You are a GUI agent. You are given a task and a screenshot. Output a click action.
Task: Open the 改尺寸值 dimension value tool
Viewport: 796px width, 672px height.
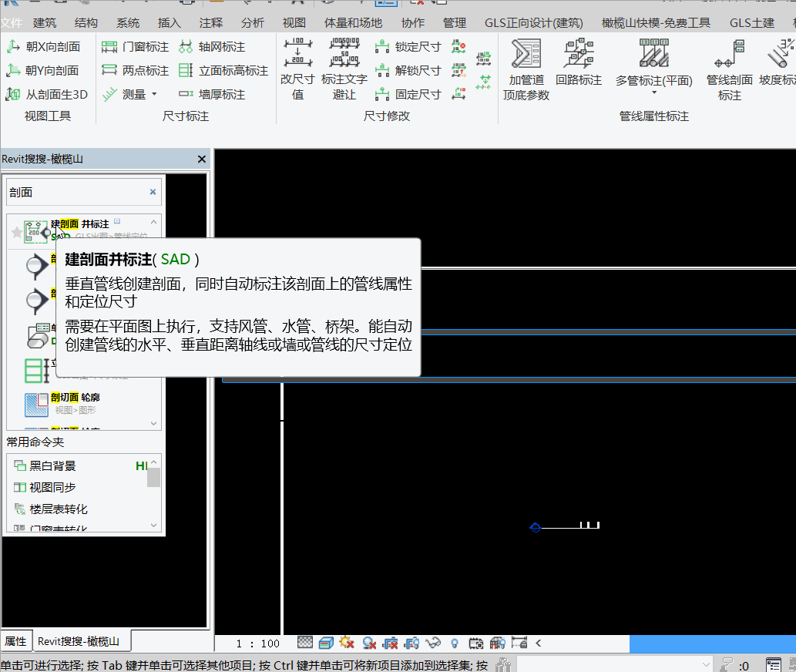click(x=297, y=69)
